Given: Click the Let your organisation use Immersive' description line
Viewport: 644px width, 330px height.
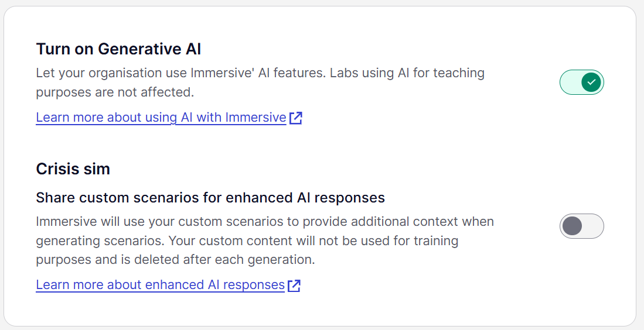Looking at the screenshot, I should pos(260,73).
